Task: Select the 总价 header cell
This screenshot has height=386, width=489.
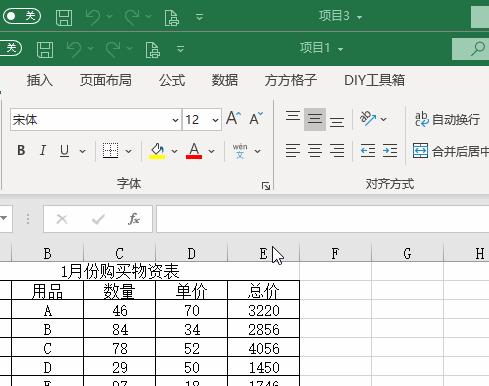Action: (x=264, y=291)
